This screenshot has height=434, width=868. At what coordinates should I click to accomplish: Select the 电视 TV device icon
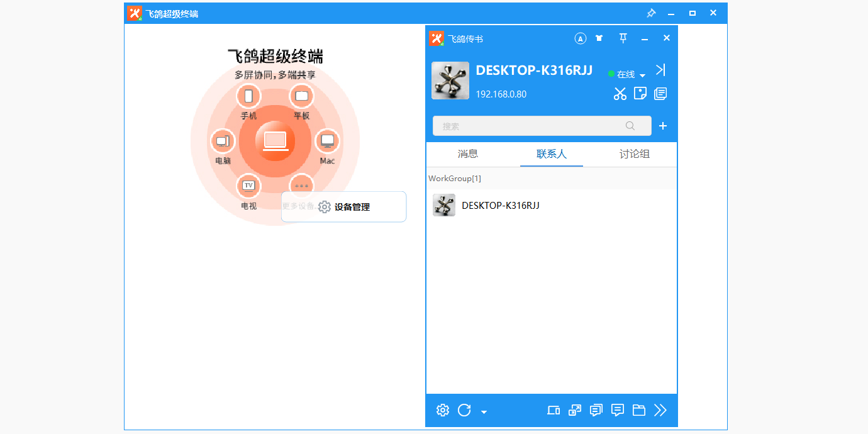[x=248, y=186]
